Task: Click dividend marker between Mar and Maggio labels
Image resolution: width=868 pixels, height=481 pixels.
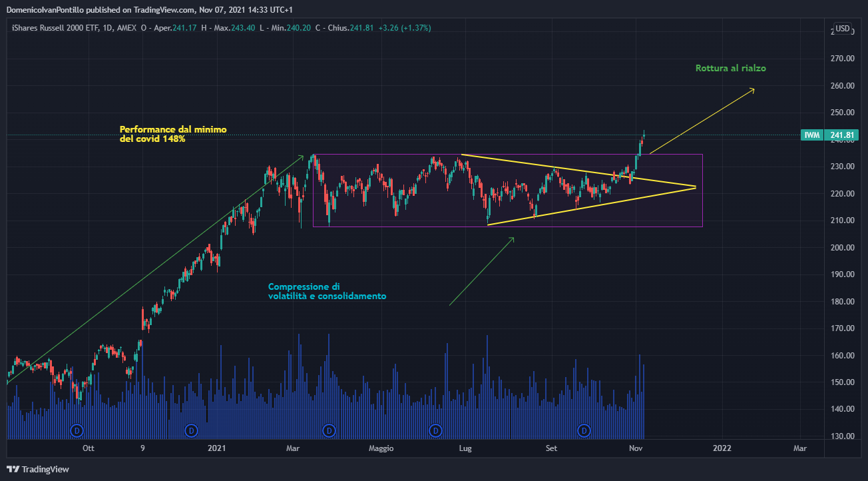Action: [329, 430]
